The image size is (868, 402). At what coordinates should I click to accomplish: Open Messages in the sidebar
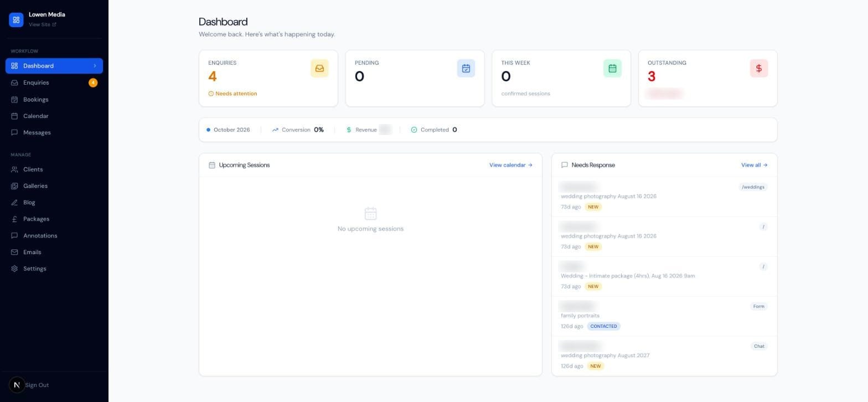pos(54,133)
